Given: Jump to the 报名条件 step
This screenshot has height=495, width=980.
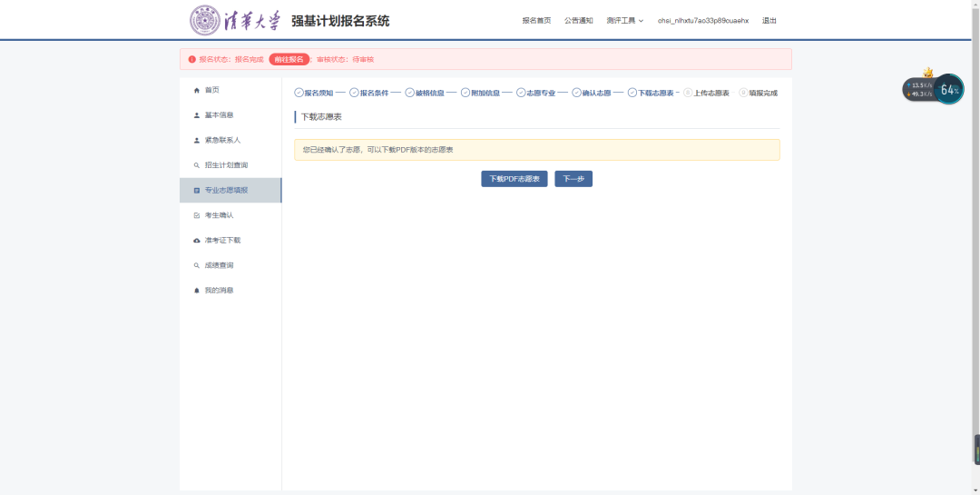Looking at the screenshot, I should [x=369, y=93].
